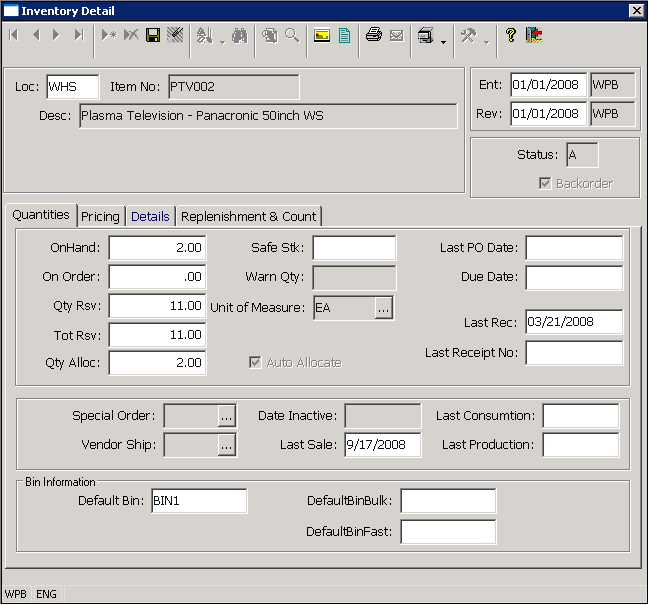Viewport: 649px width, 605px height.
Task: Click the Due Date field
Action: click(574, 277)
